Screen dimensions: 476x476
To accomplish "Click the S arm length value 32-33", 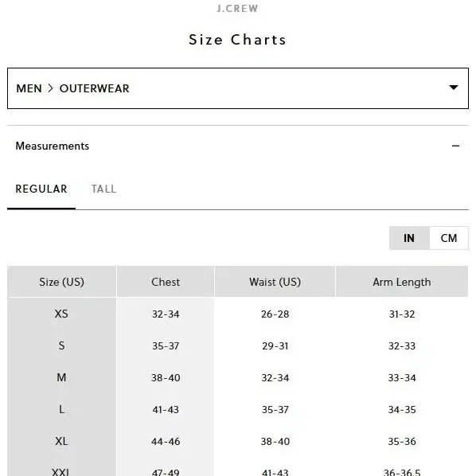I will (402, 345).
